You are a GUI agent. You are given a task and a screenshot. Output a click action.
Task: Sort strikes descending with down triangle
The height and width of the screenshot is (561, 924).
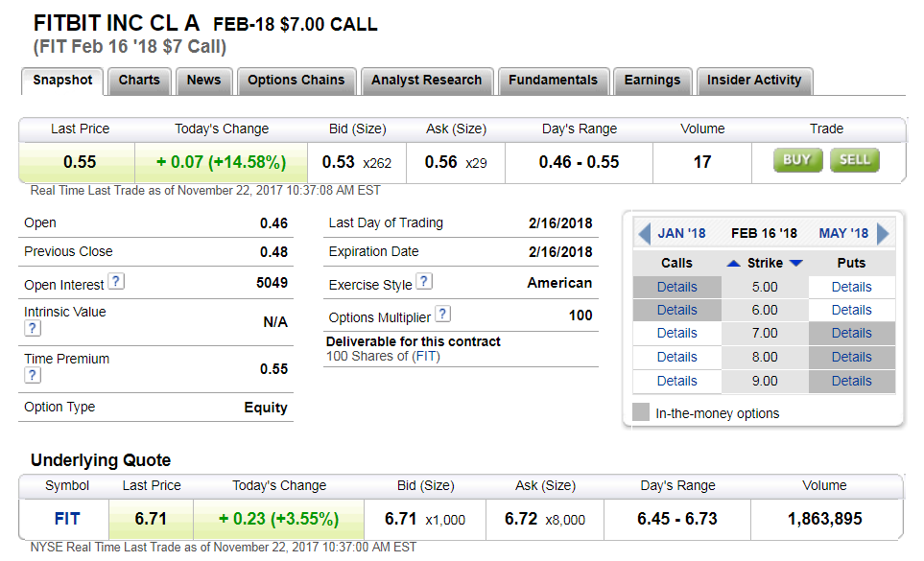pyautogui.click(x=796, y=263)
